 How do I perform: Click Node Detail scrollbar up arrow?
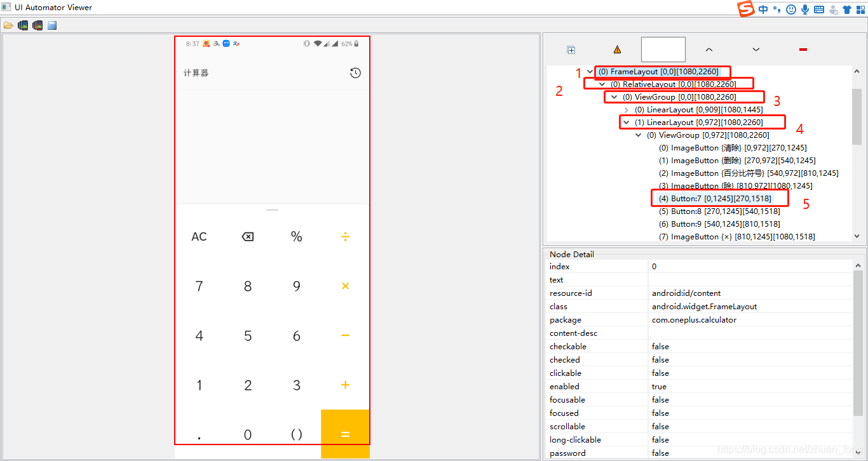(858, 266)
